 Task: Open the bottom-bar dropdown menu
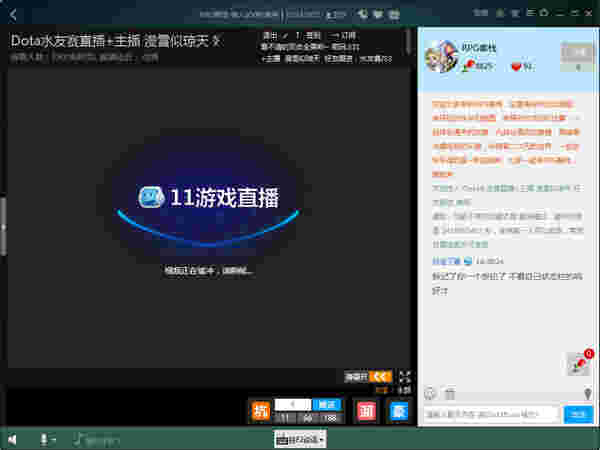tap(300, 439)
